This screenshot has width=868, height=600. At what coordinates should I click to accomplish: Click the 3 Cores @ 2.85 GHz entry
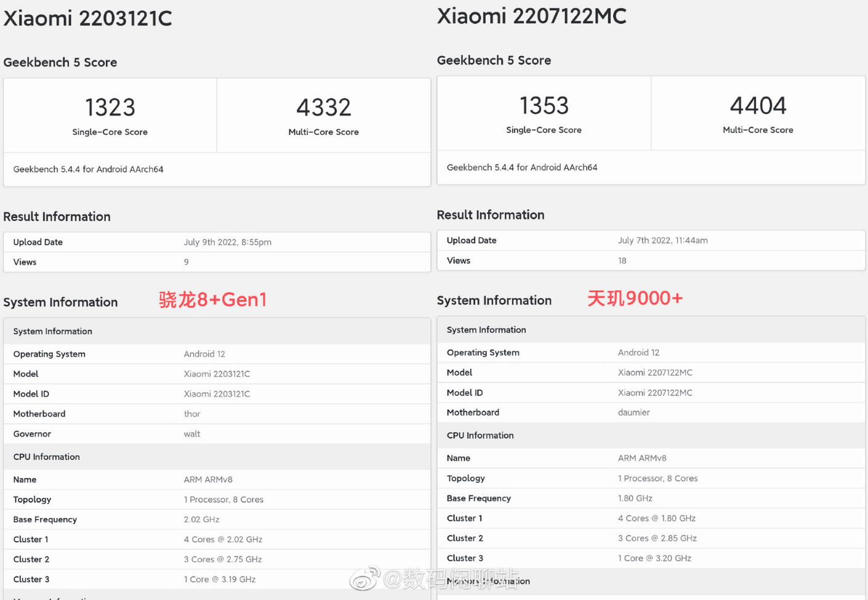click(x=657, y=538)
